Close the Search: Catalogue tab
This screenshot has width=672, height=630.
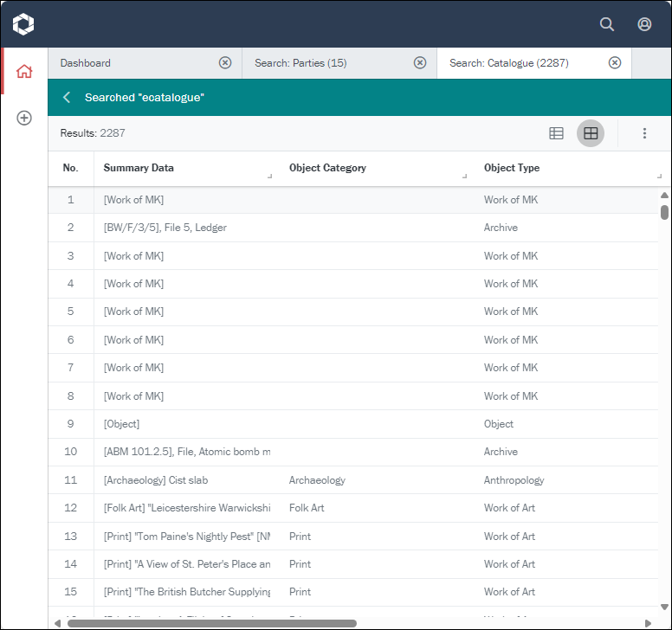click(x=615, y=63)
